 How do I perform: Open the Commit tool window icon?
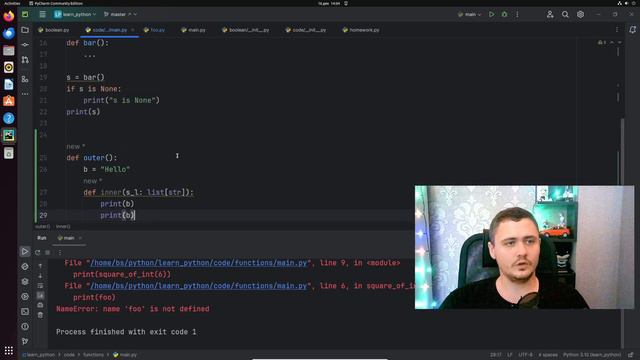click(25, 44)
